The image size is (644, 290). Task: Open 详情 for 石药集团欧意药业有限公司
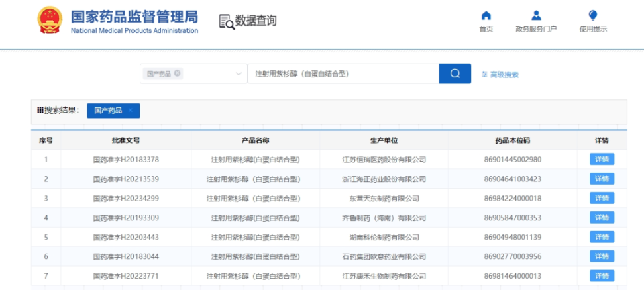pyautogui.click(x=602, y=256)
